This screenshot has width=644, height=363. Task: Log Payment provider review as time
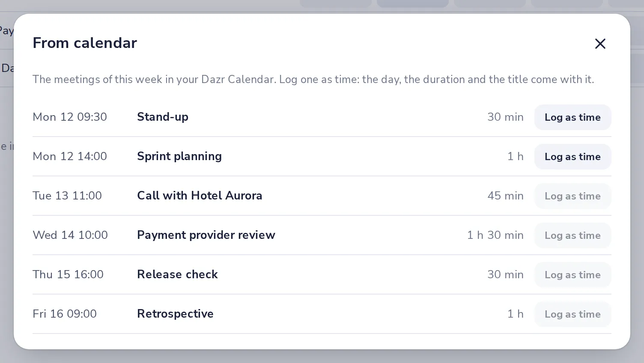tap(572, 235)
